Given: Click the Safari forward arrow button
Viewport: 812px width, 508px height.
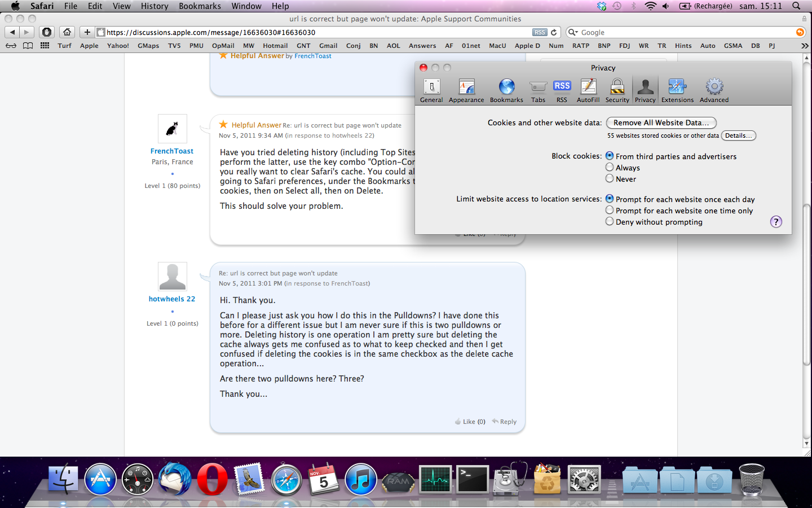Looking at the screenshot, I should click(27, 32).
